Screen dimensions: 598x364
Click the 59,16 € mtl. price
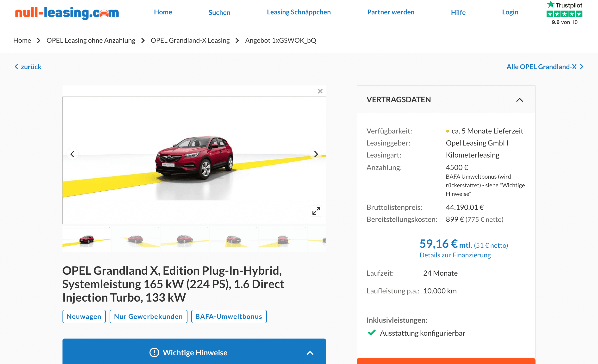click(446, 244)
